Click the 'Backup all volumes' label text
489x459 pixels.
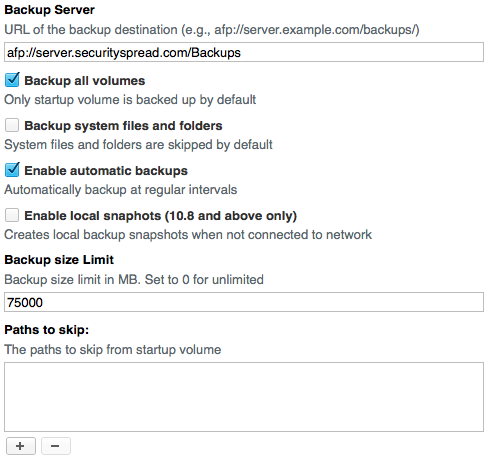[x=85, y=81]
